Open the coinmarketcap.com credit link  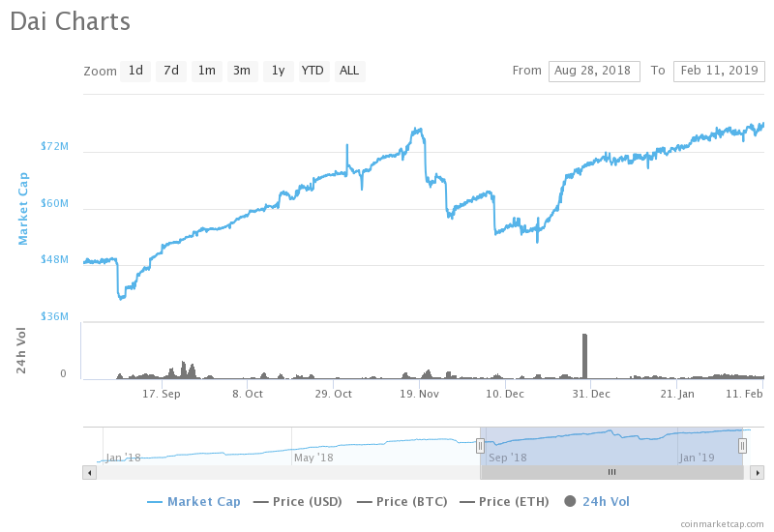point(722,524)
